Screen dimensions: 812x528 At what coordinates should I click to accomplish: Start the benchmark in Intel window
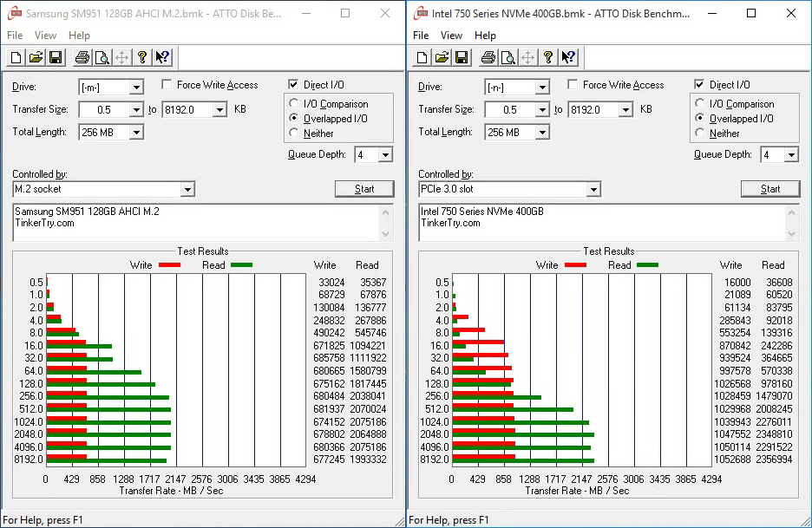(x=770, y=189)
